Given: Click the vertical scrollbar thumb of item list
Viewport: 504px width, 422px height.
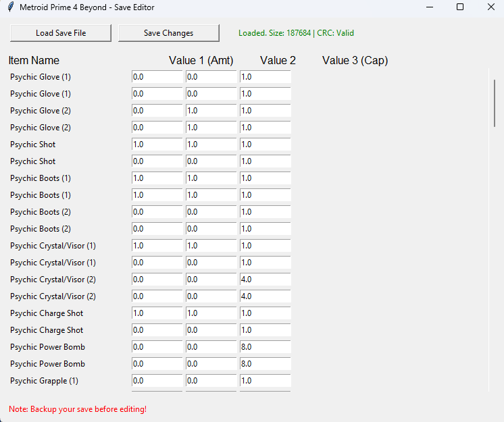Looking at the screenshot, I should [x=495, y=103].
